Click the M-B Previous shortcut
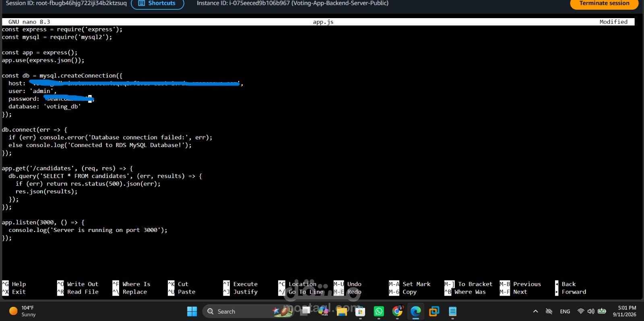 pyautogui.click(x=520, y=284)
